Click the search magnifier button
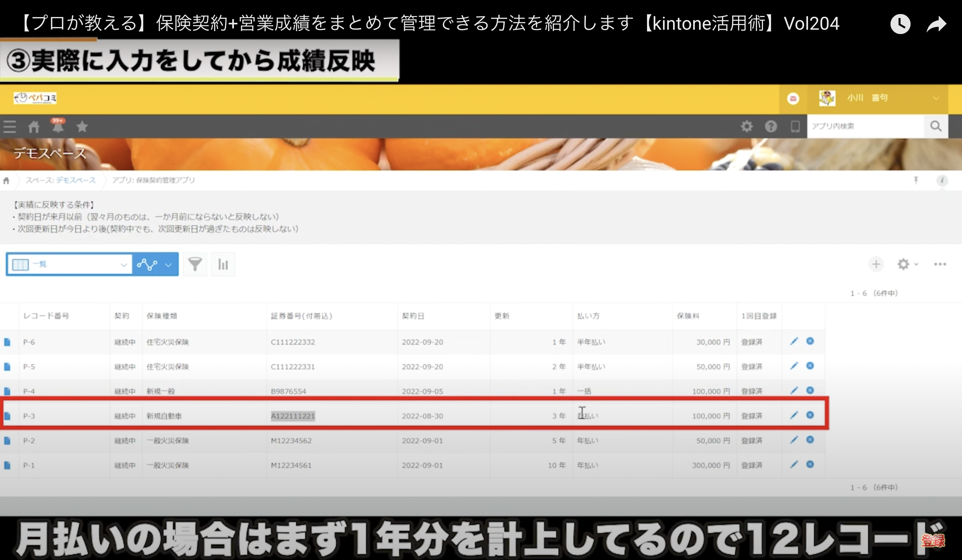The width and height of the screenshot is (962, 560). (x=936, y=126)
